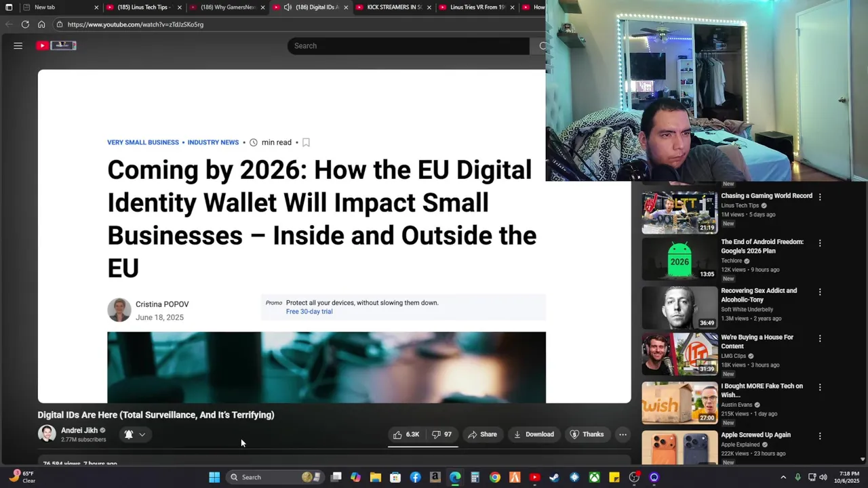
Task: Open Apple Screwed Up Again thumbnail
Action: (x=679, y=449)
